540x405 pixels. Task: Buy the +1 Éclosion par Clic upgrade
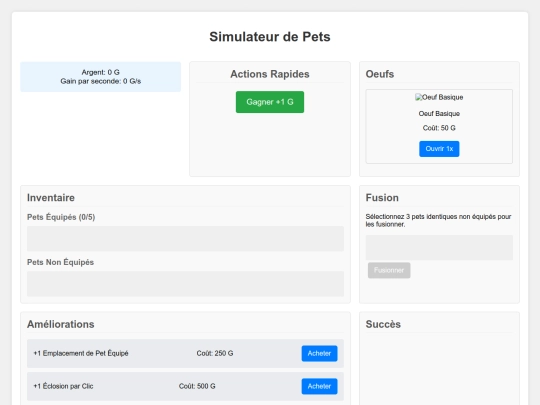(319, 386)
